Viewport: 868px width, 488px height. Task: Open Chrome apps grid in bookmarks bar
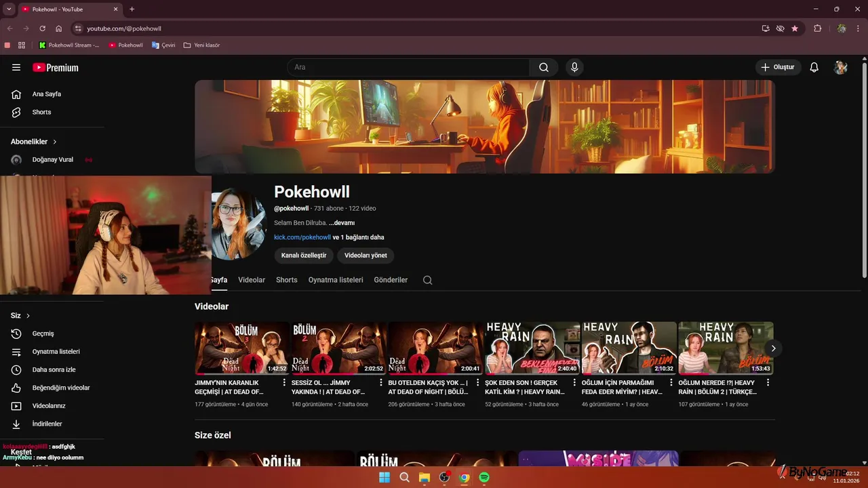pyautogui.click(x=22, y=45)
